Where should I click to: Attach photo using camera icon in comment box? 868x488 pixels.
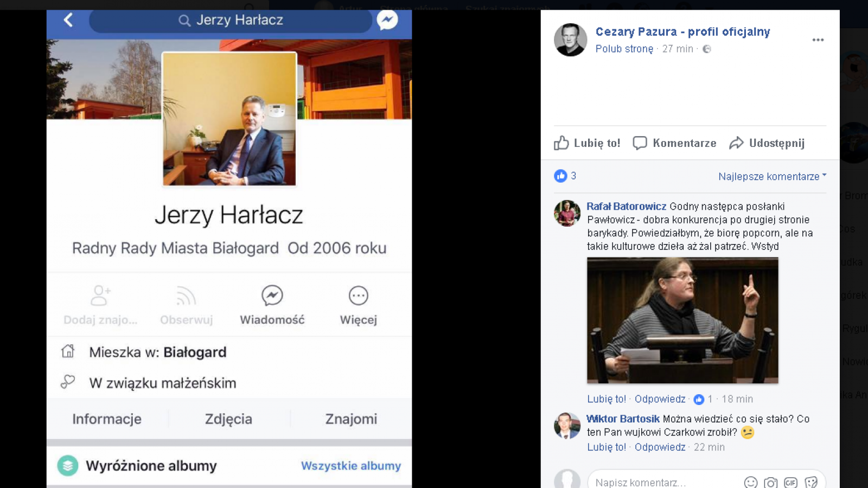pyautogui.click(x=770, y=482)
